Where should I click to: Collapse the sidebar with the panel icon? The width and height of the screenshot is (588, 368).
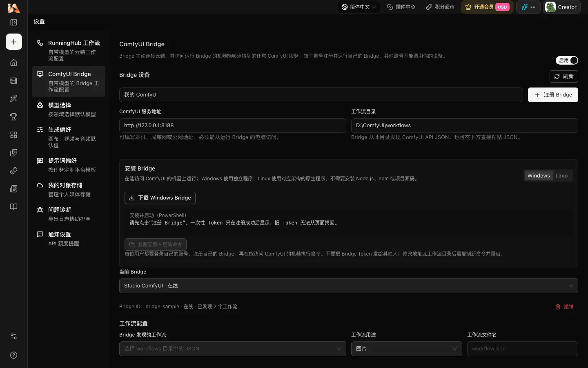coord(13,22)
